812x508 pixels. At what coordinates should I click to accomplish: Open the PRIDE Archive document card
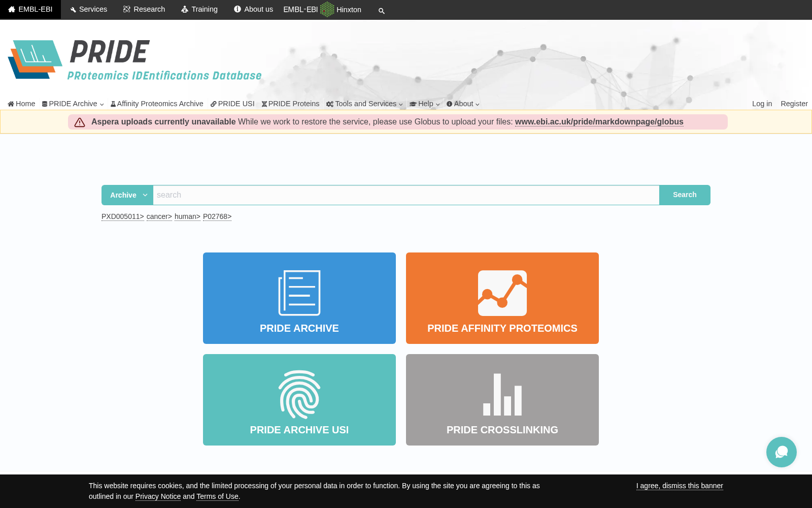click(x=299, y=298)
